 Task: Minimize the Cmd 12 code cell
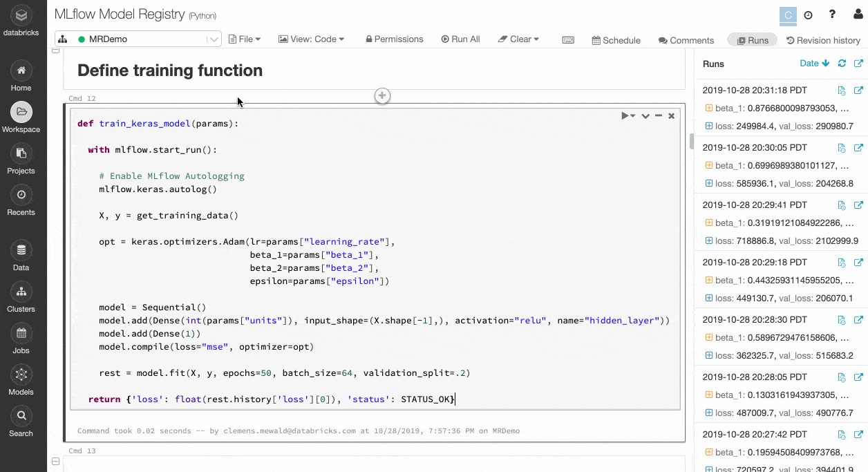point(659,116)
